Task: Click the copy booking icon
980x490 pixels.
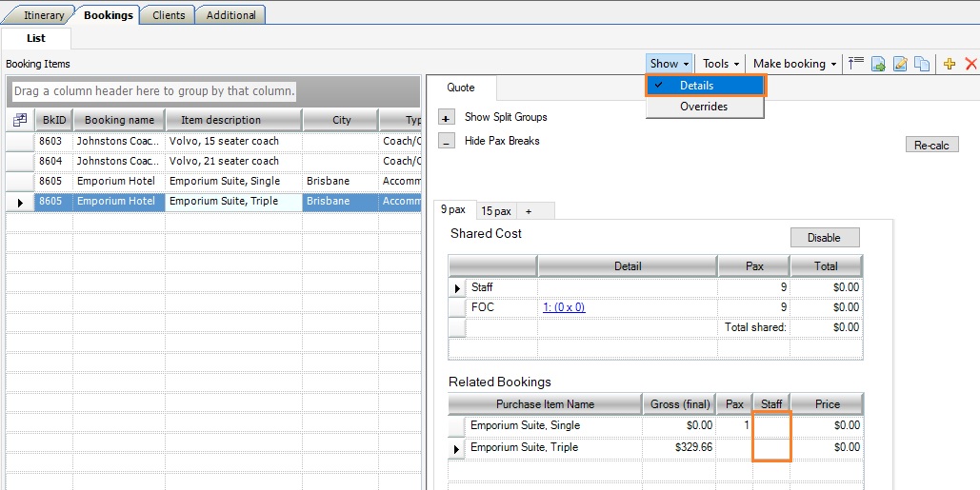Action: pyautogui.click(x=922, y=64)
